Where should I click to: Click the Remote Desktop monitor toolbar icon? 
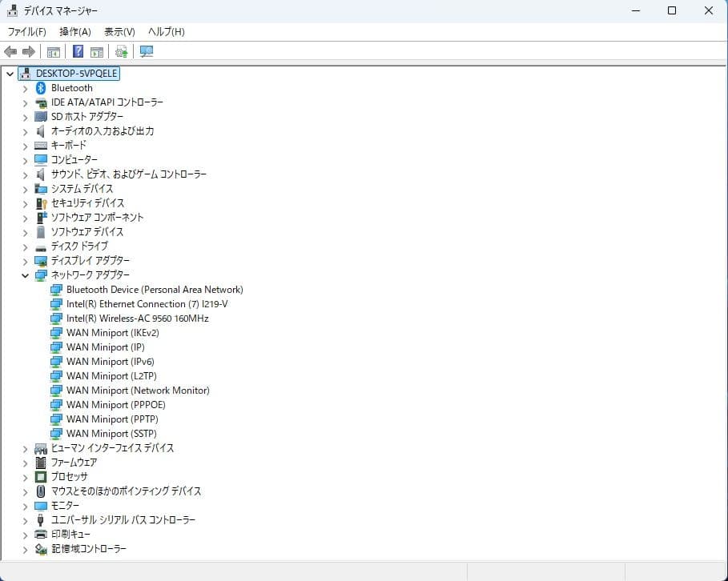[146, 51]
